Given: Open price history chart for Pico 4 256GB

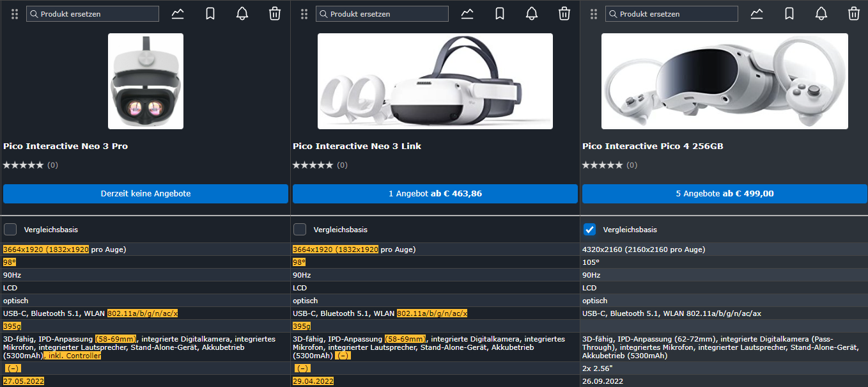Looking at the screenshot, I should click(x=757, y=13).
